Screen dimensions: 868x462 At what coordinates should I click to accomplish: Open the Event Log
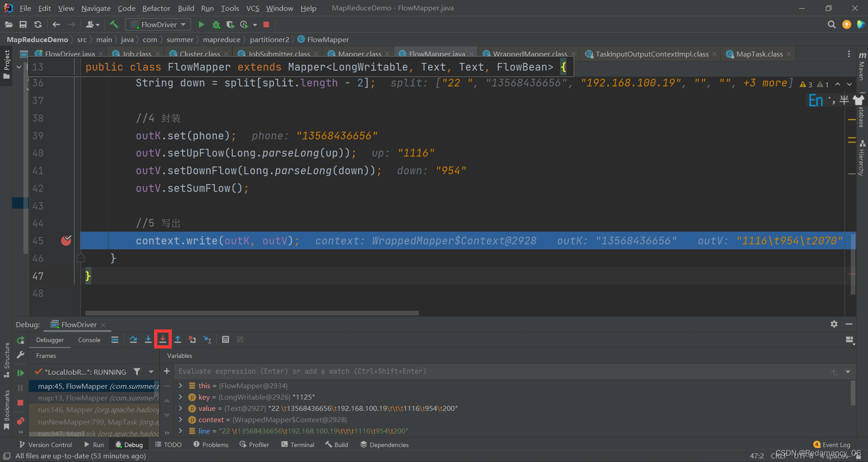pyautogui.click(x=832, y=445)
